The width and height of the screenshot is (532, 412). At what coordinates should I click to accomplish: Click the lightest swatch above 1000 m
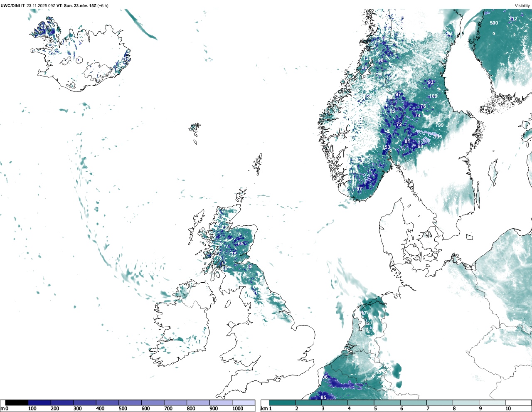click(x=244, y=402)
